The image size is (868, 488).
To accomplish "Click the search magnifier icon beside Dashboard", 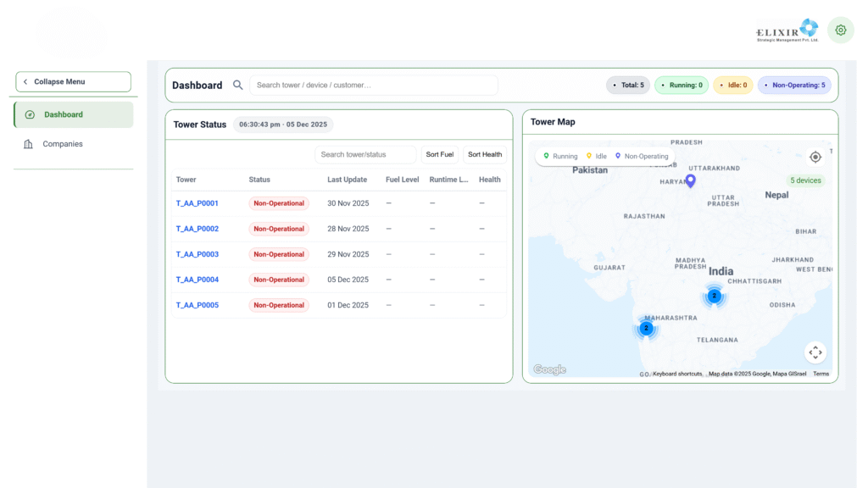I will click(x=238, y=85).
